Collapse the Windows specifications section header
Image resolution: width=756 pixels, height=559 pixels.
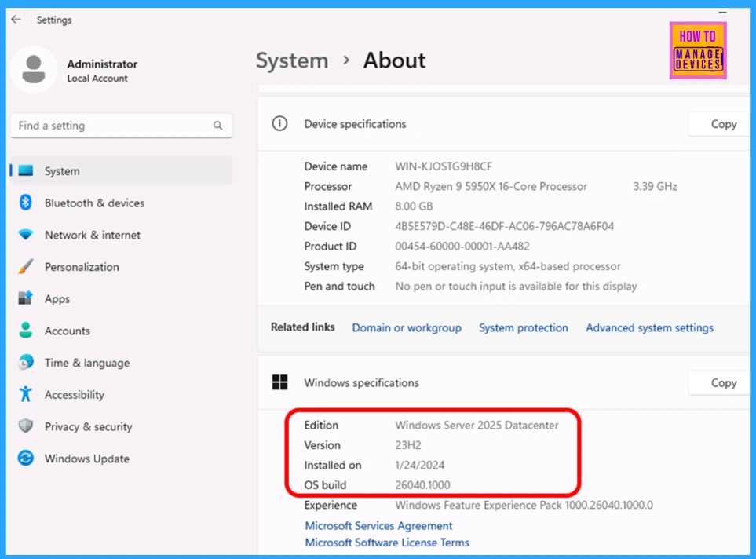[504, 382]
